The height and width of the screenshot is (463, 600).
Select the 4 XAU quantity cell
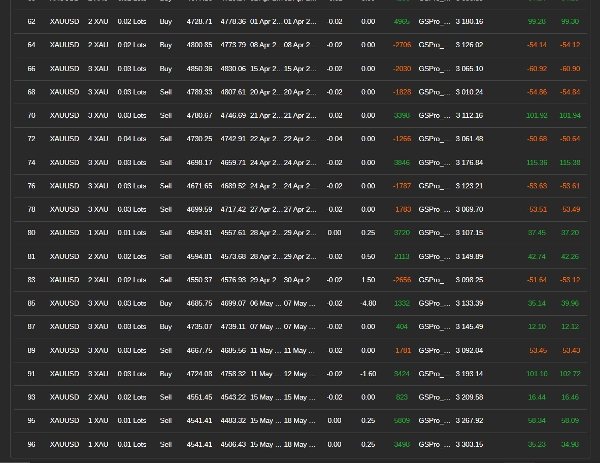(x=98, y=139)
